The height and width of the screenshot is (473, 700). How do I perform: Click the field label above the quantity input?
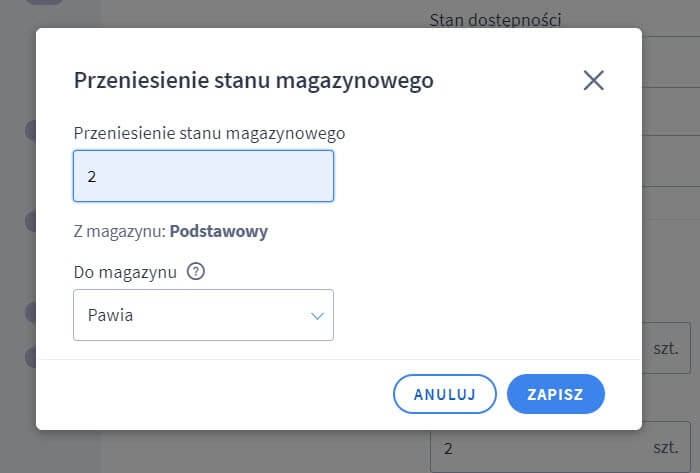[x=209, y=132]
